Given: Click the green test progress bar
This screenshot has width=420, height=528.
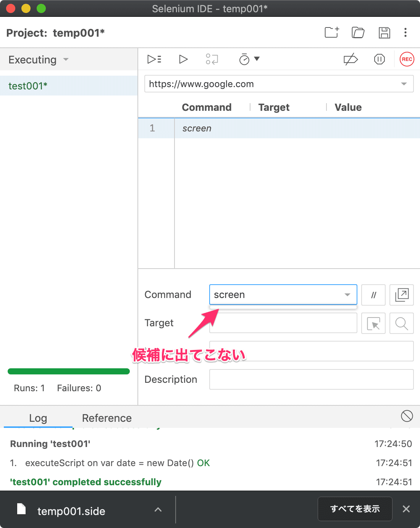Looking at the screenshot, I should [69, 371].
